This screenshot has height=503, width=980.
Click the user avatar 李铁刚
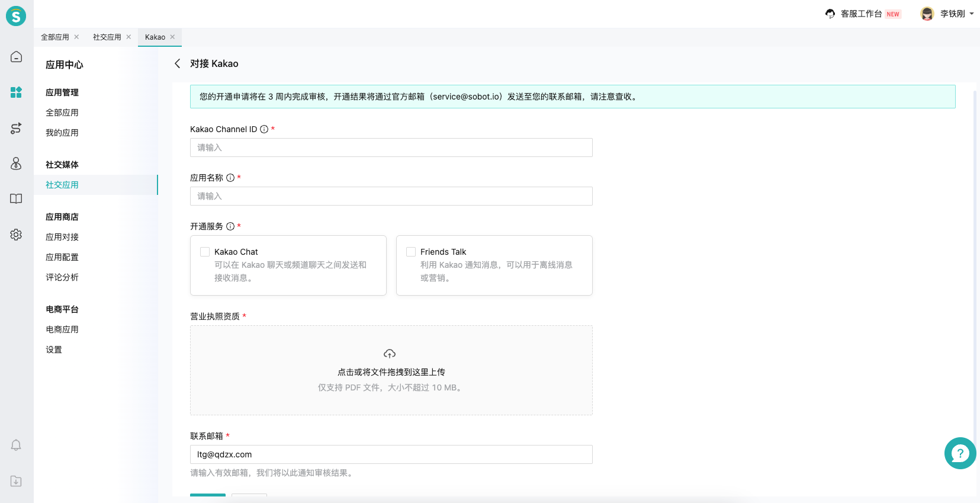(927, 14)
